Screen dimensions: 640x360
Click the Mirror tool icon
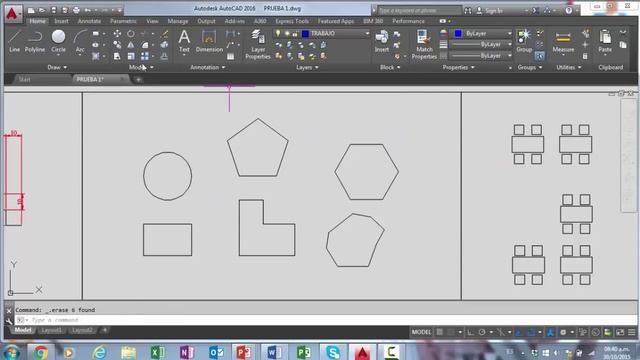[131, 45]
